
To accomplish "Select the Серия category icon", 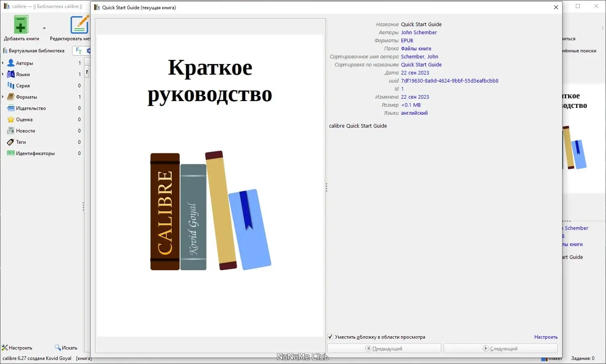I will tap(11, 86).
